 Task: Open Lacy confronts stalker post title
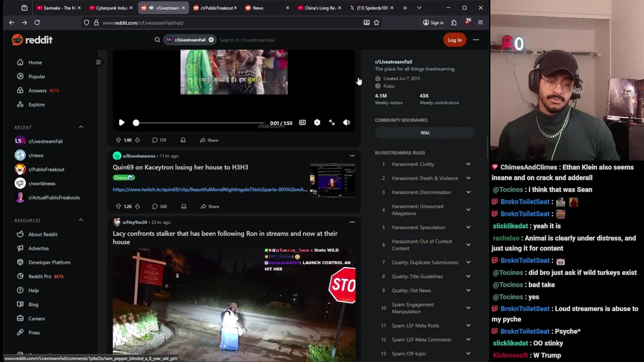[x=225, y=238]
